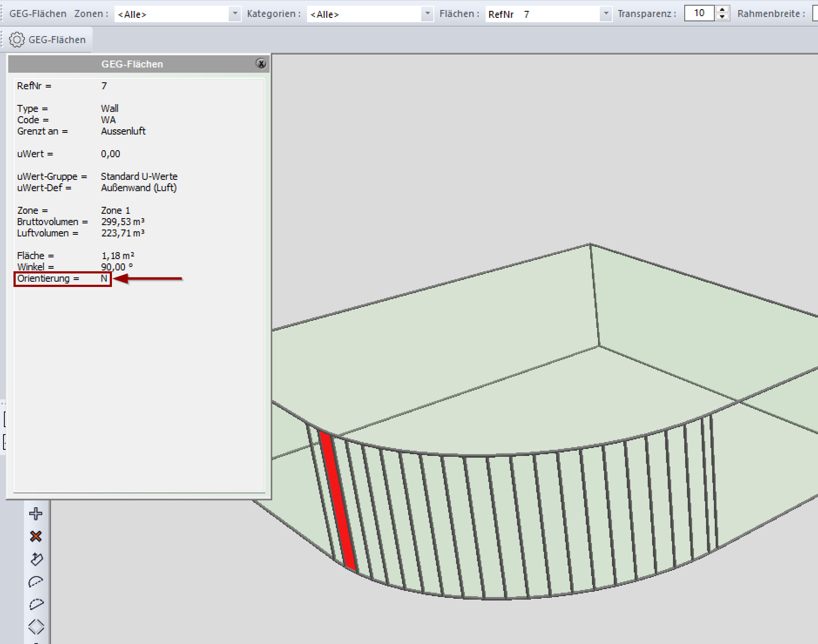Decrease Transparenz value with down arrow
Image resolution: width=818 pixels, height=644 pixels.
point(722,17)
